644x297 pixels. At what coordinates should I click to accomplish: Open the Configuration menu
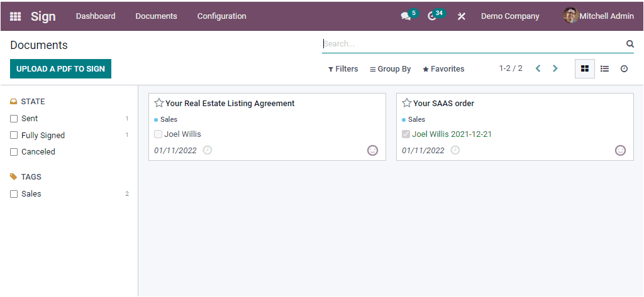coord(221,16)
